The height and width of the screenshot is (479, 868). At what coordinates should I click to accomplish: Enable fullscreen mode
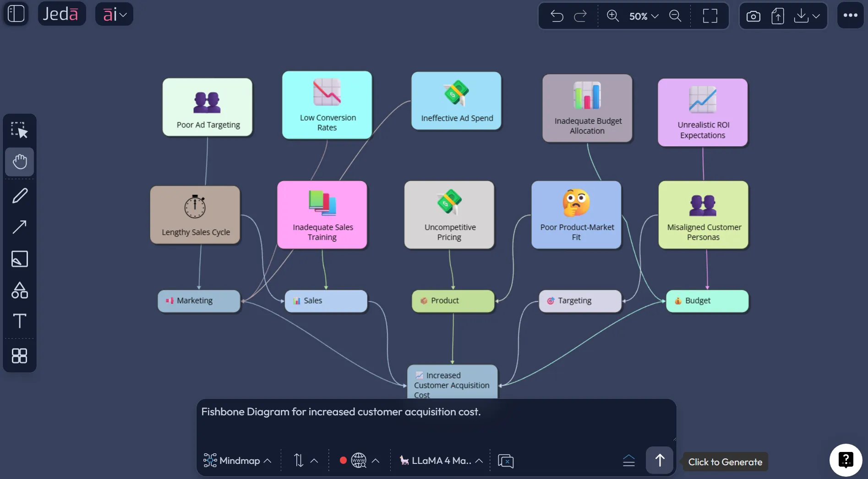click(x=710, y=16)
